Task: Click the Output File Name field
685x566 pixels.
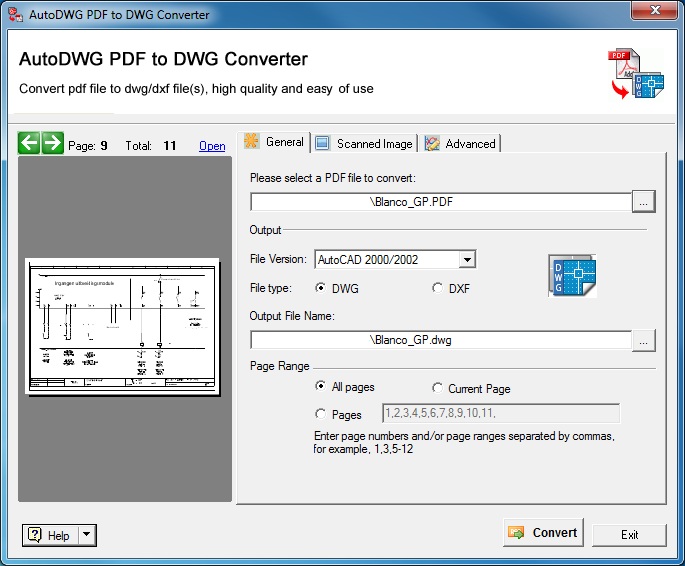Action: tap(441, 340)
